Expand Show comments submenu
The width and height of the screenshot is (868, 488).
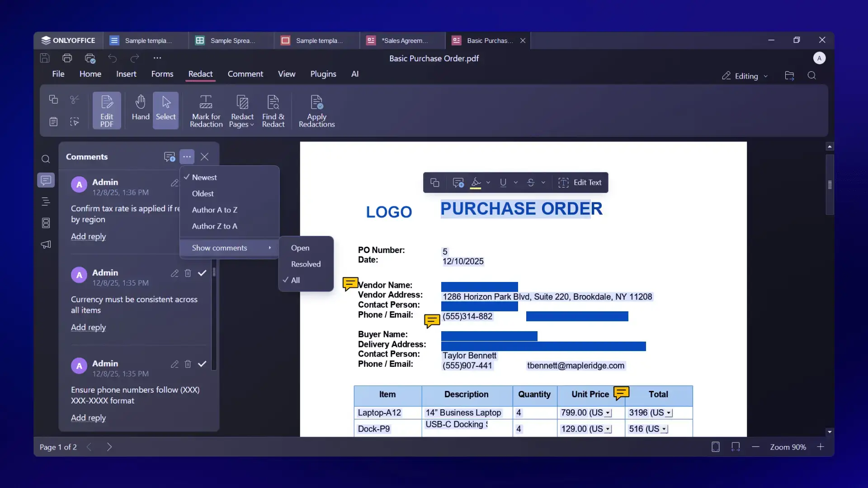coord(229,248)
